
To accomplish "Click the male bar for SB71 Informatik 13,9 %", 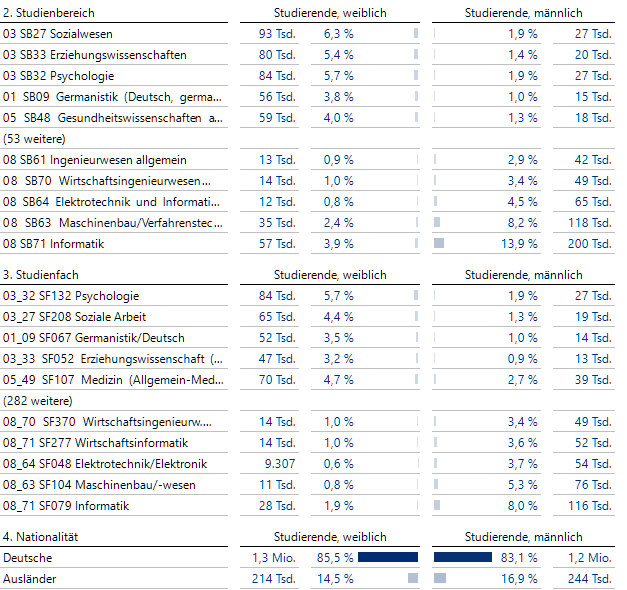I will 438,243.
